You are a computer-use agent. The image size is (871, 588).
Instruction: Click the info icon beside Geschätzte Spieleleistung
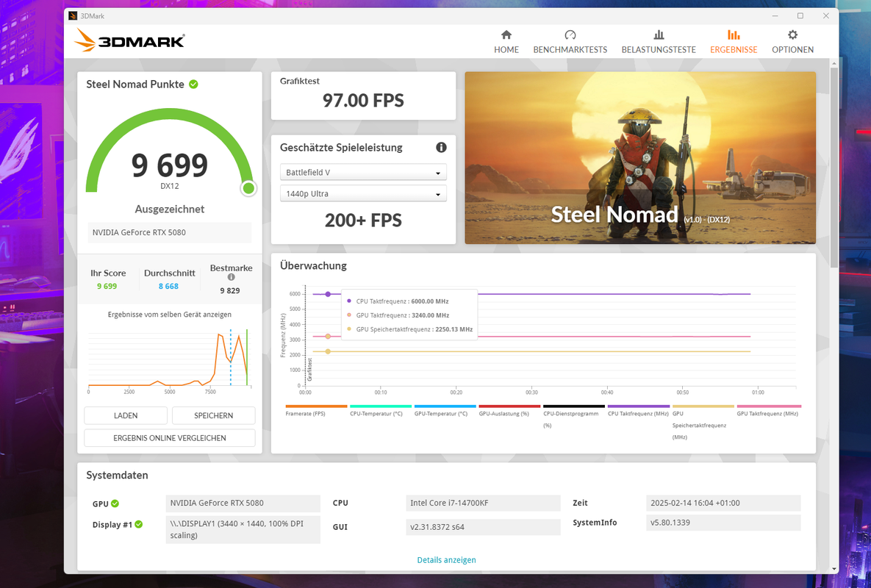(x=441, y=147)
